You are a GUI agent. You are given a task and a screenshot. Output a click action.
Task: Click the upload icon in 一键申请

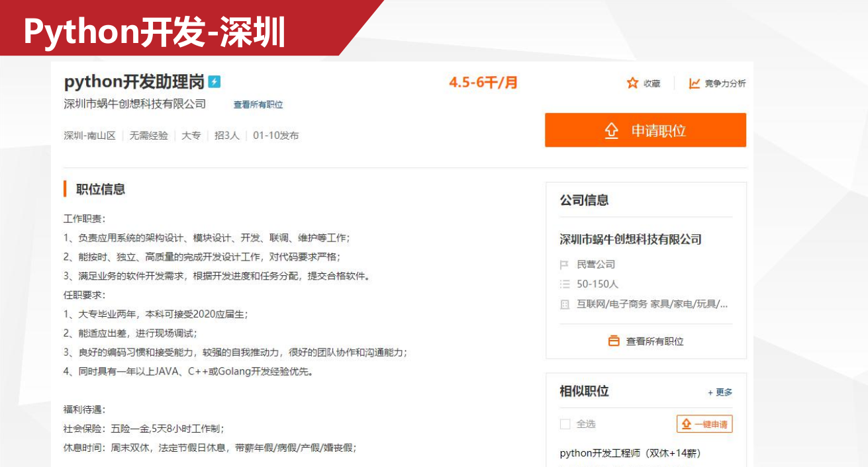coord(687,424)
